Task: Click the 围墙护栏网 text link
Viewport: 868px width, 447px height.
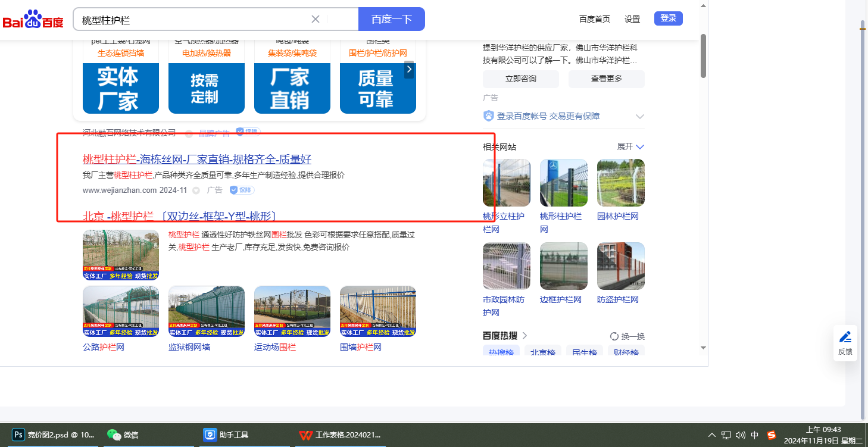Action: (x=361, y=347)
